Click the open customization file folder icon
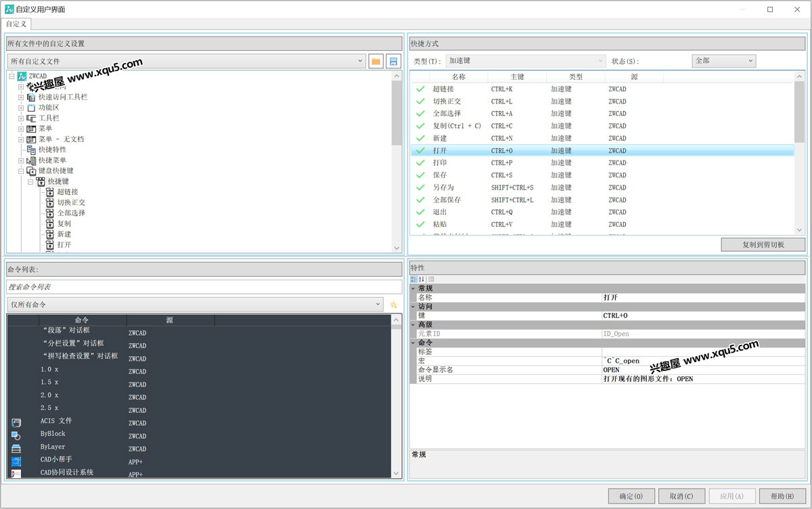 point(376,62)
